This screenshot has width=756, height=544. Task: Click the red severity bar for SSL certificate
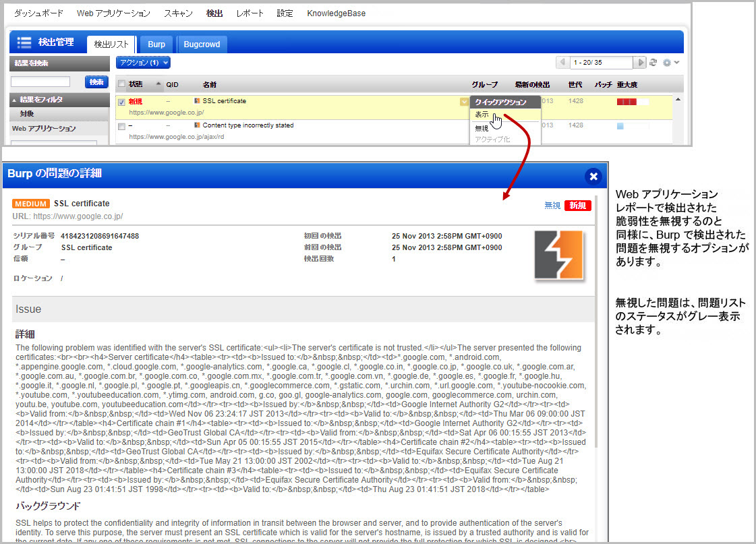point(627,102)
